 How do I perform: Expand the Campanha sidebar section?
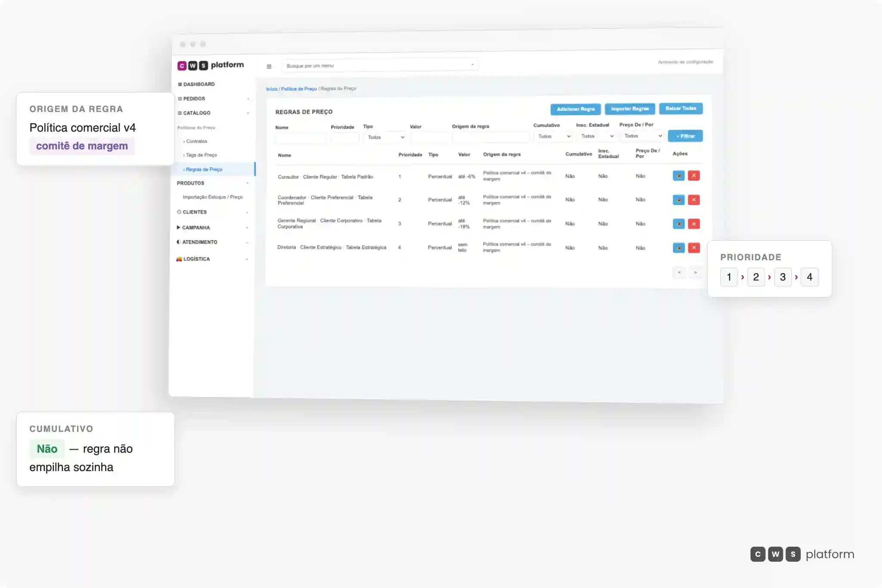click(x=213, y=227)
